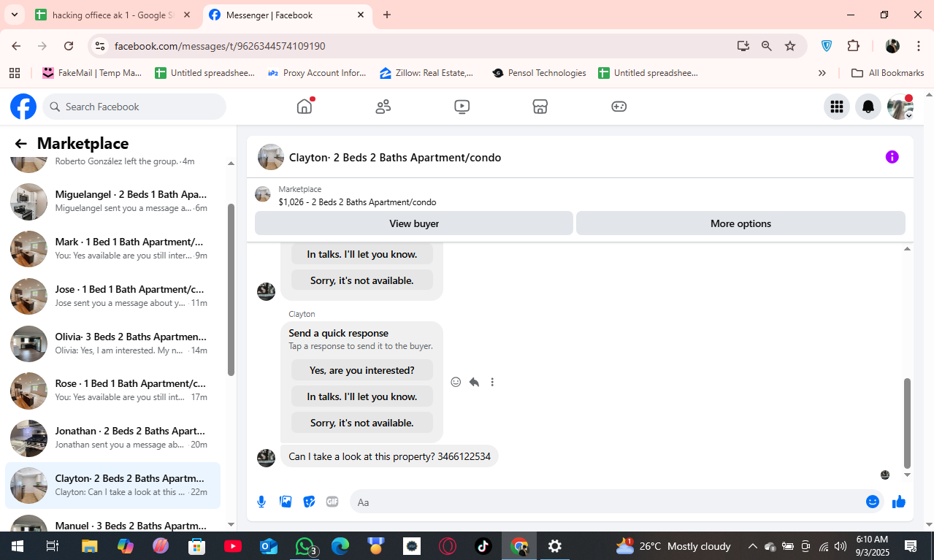Select the Messenger | Facebook tab

[287, 15]
